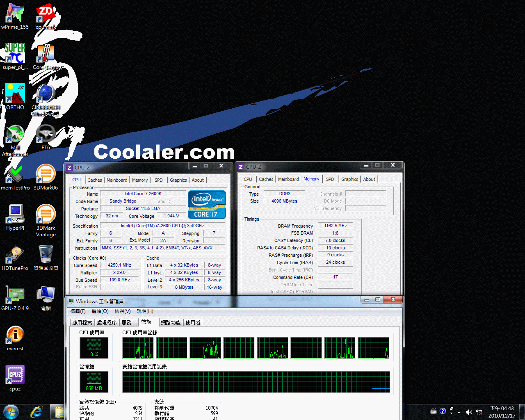Click the Windows Start orb
The height and width of the screenshot is (420, 525).
[11, 412]
